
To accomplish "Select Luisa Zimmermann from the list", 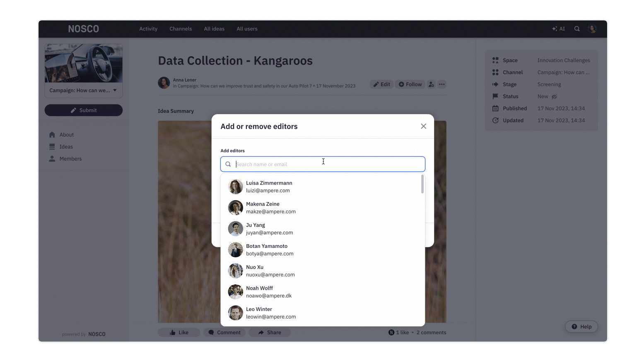I will tap(323, 187).
